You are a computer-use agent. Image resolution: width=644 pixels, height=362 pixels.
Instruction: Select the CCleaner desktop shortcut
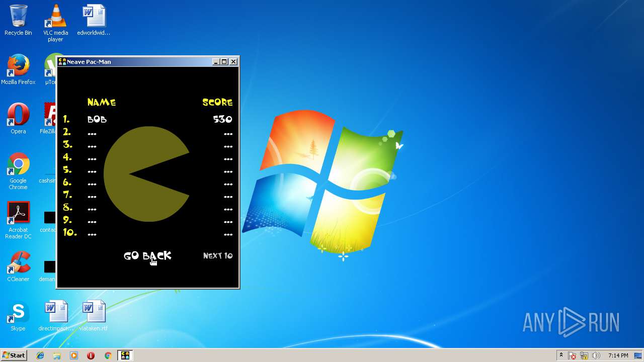(x=18, y=266)
